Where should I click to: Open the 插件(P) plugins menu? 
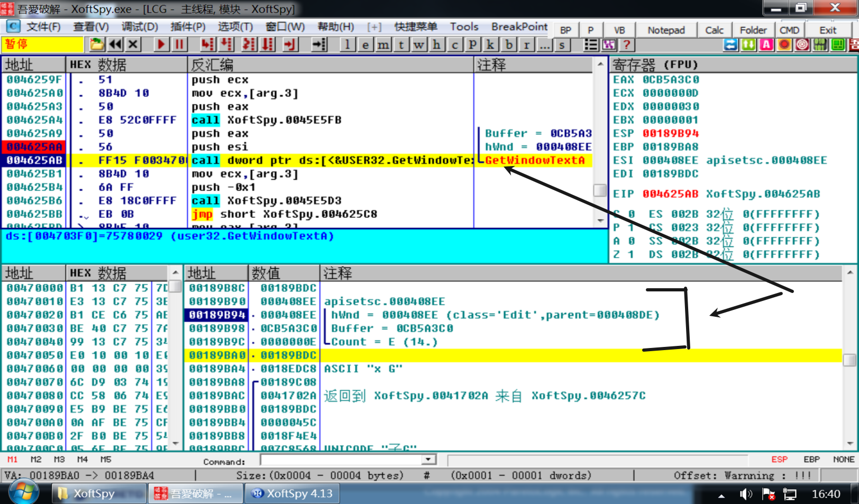point(188,27)
